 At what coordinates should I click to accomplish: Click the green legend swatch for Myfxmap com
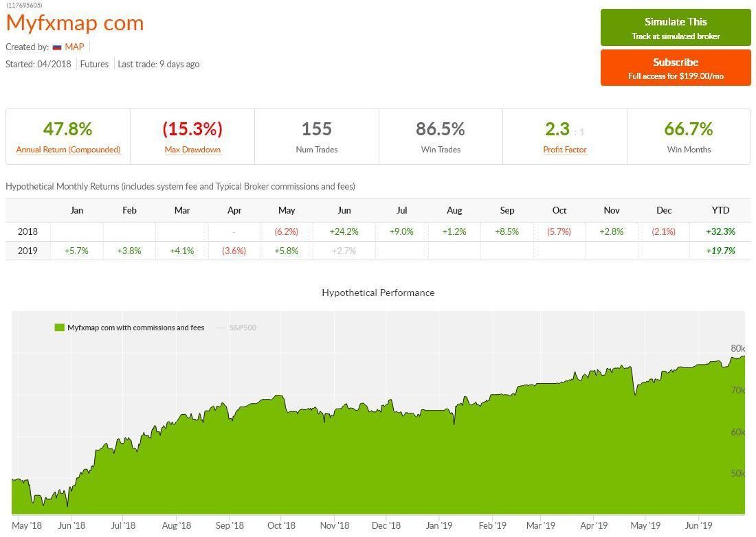coord(59,328)
